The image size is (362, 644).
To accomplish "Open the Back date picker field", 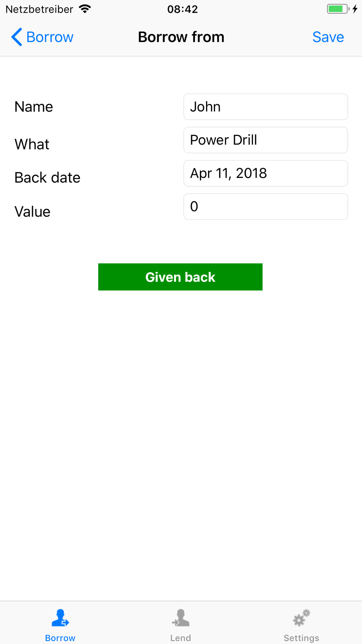I will point(265,173).
